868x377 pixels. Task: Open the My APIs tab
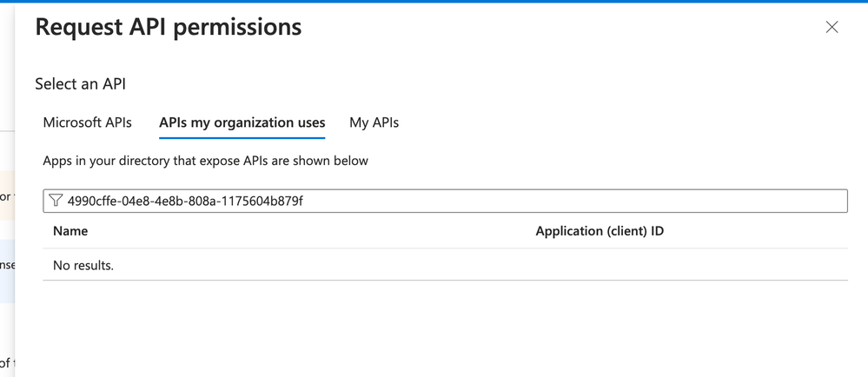374,122
